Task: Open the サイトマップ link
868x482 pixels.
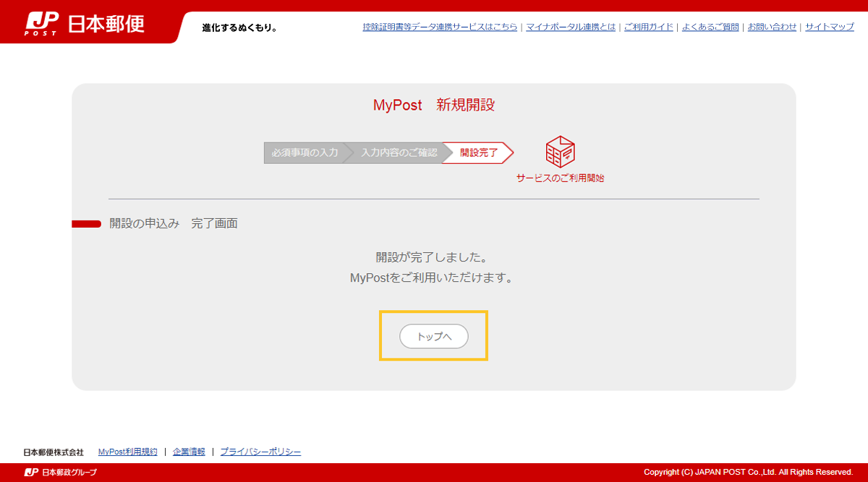Action: point(830,27)
